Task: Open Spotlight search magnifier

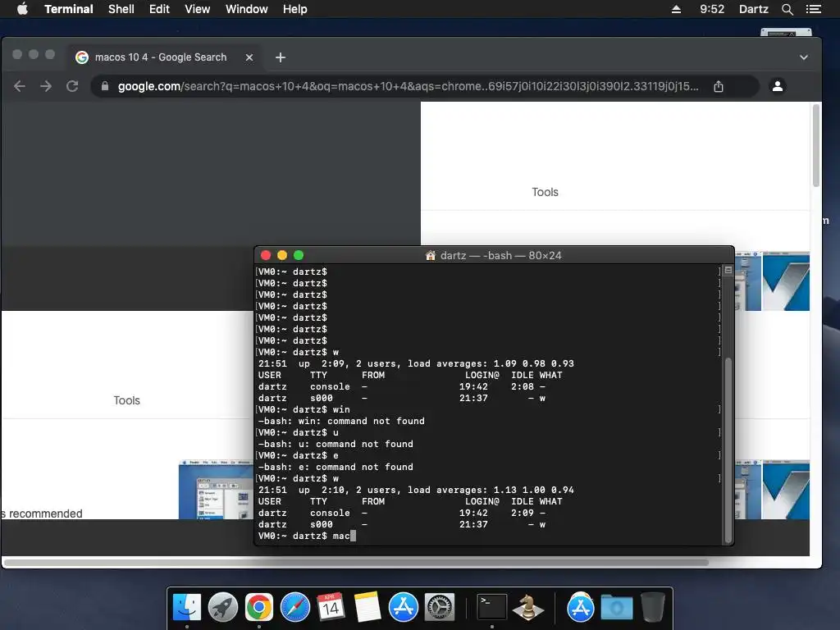Action: click(x=787, y=9)
